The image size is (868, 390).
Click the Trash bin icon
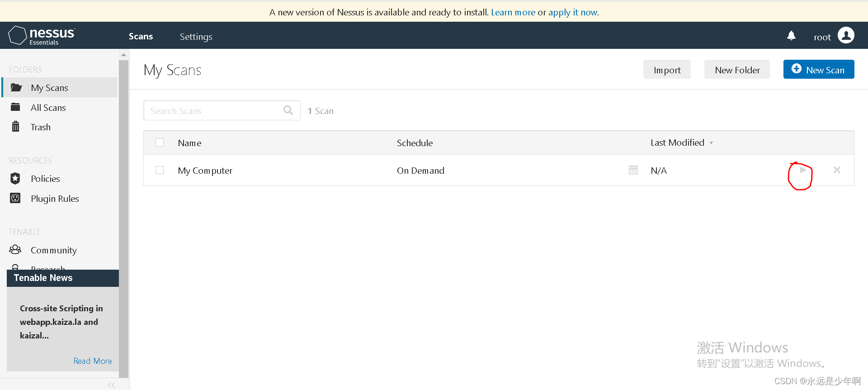click(x=15, y=126)
